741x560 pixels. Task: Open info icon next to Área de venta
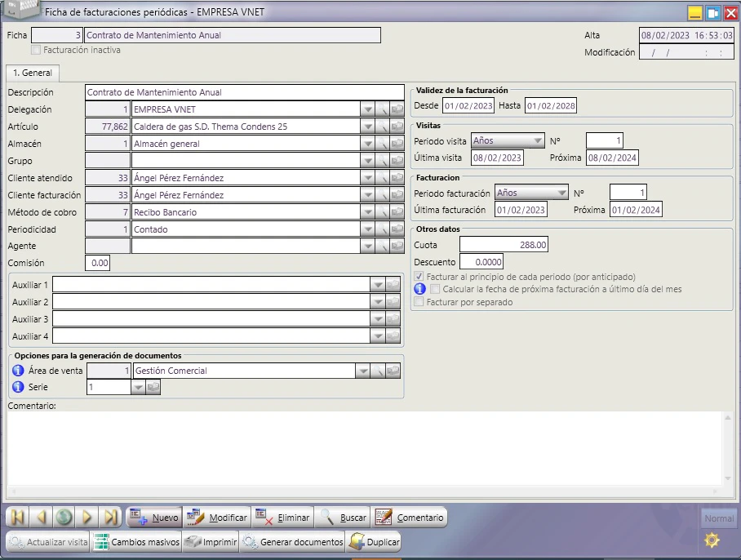[x=18, y=371]
